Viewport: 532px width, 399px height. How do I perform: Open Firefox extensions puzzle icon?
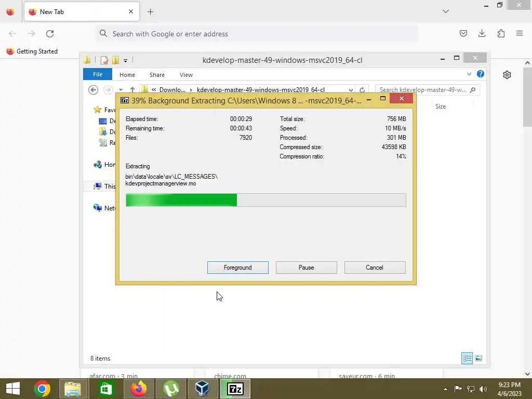501,33
